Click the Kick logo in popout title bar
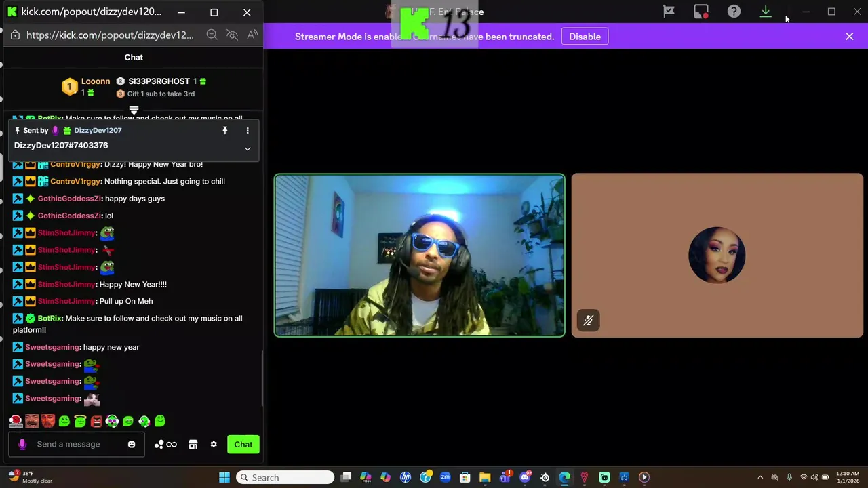The image size is (868, 488). [x=12, y=12]
